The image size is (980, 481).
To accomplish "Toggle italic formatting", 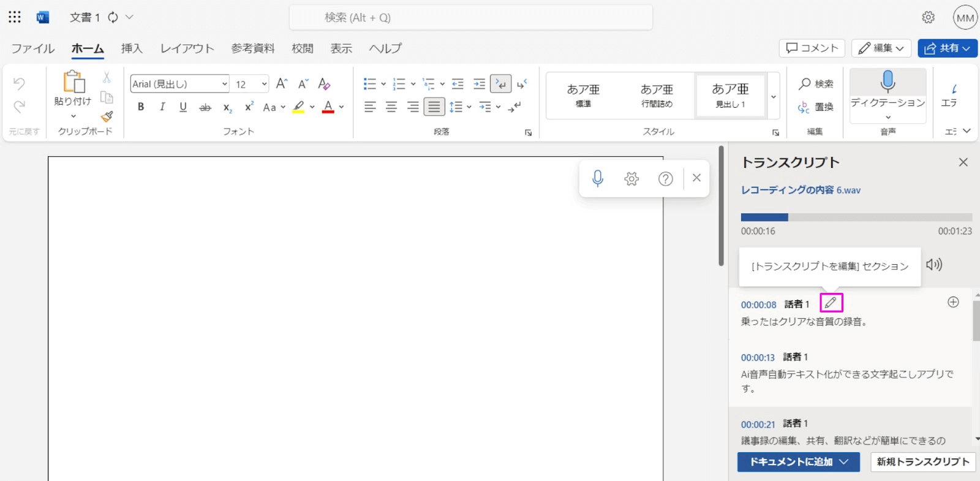I will coord(162,107).
